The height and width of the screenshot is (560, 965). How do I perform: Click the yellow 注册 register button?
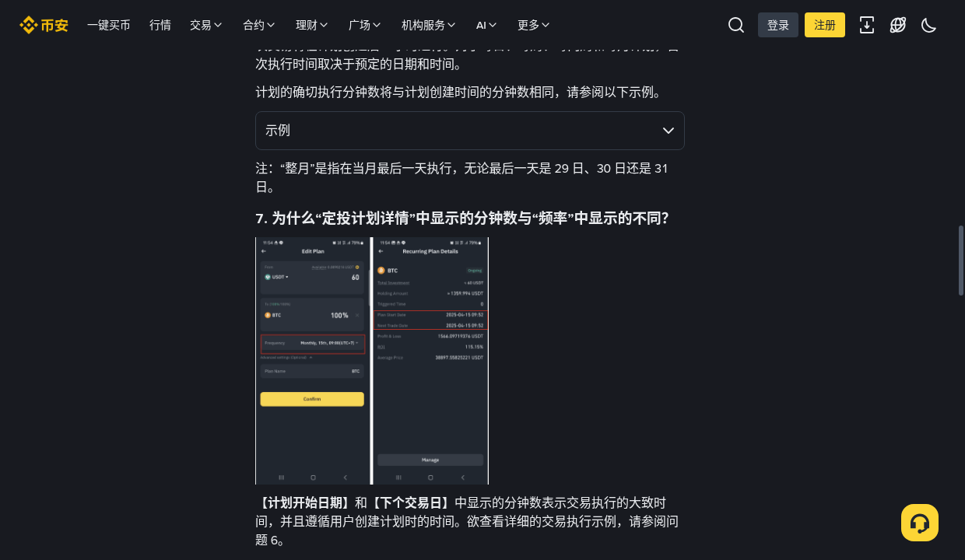825,25
